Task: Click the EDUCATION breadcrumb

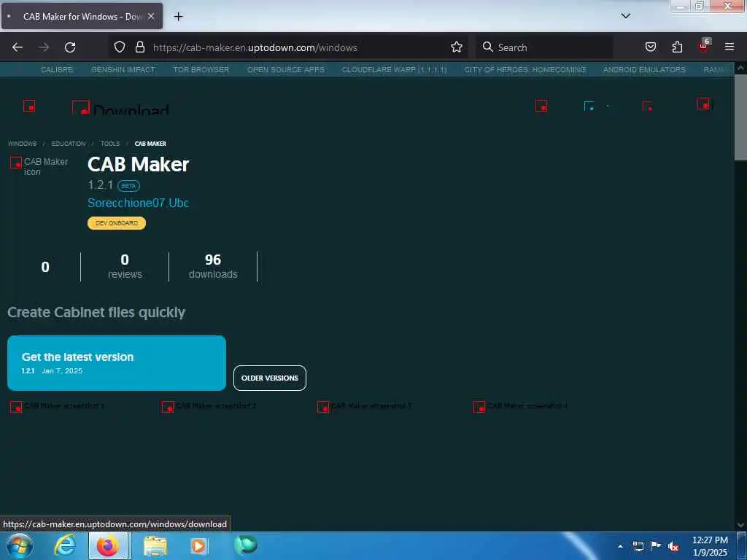Action: click(x=69, y=144)
